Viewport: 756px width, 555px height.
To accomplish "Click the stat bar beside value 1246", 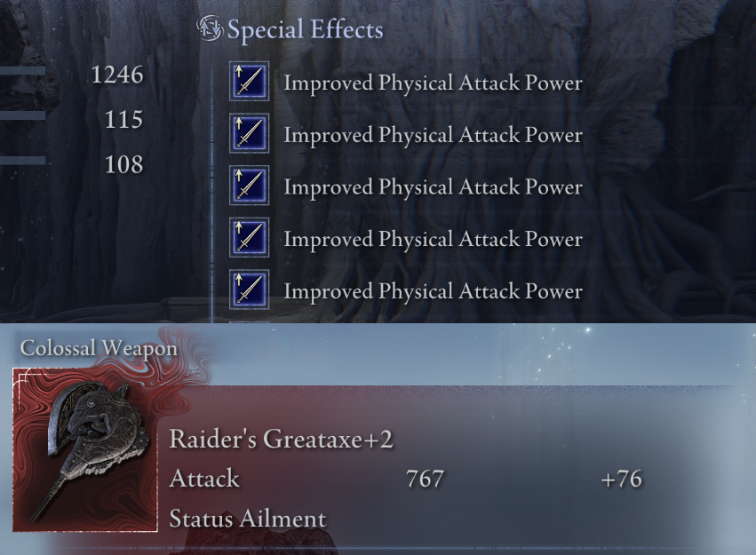I will pos(23,71).
